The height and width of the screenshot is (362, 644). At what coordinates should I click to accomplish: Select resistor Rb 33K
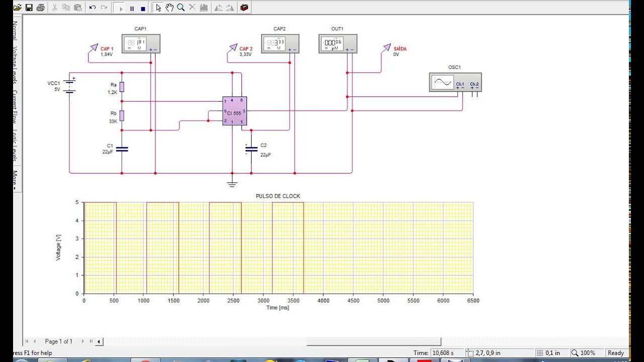tap(122, 116)
